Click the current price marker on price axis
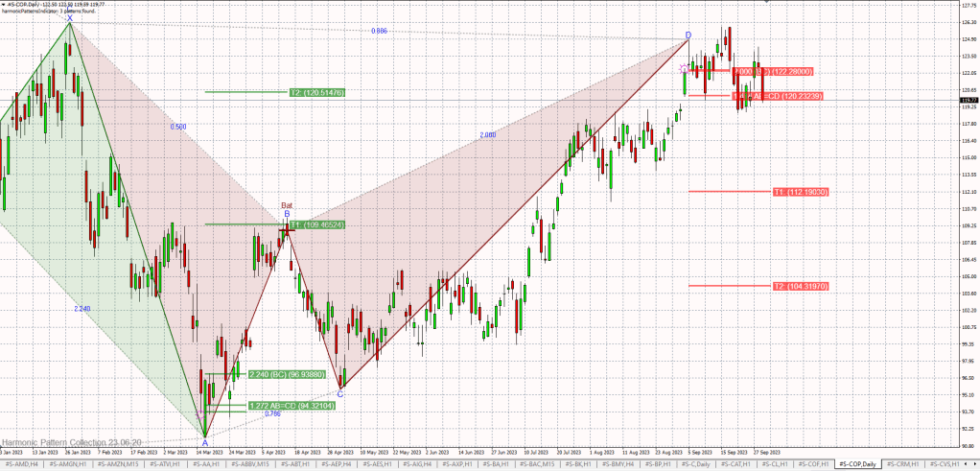This screenshot has height=471, width=980. (x=968, y=100)
